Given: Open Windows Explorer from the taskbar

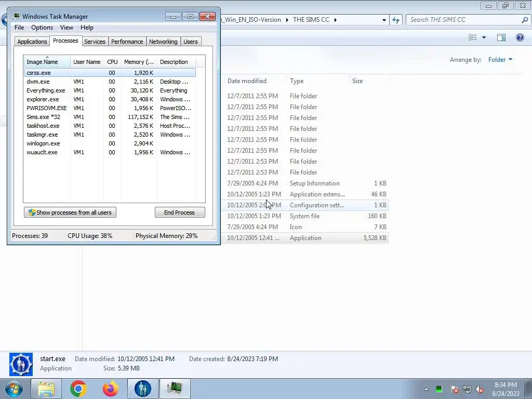Looking at the screenshot, I should pos(46,389).
